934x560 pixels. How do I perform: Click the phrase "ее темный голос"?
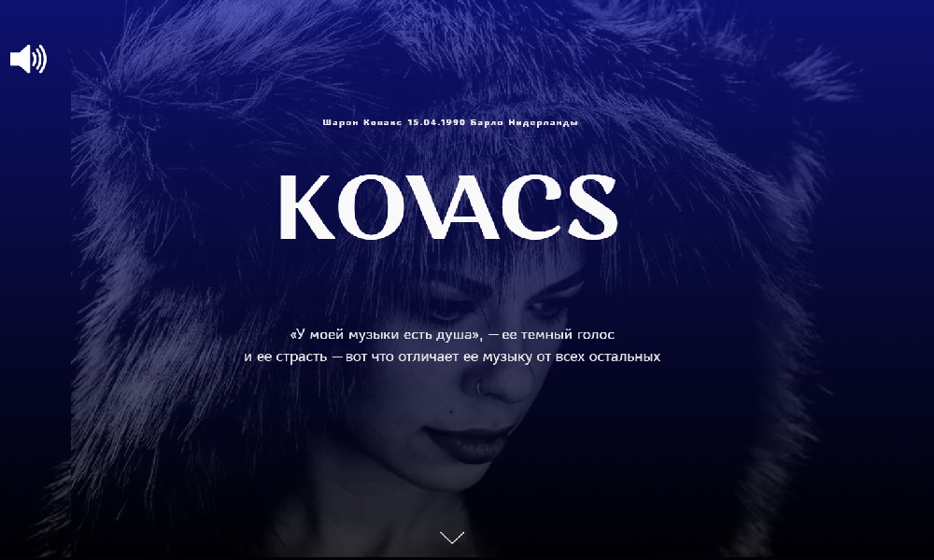(559, 335)
